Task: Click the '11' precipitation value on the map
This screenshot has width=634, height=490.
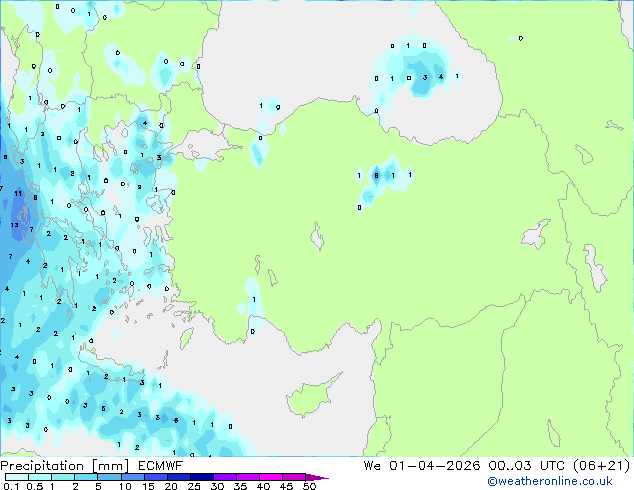Action: coord(18,193)
